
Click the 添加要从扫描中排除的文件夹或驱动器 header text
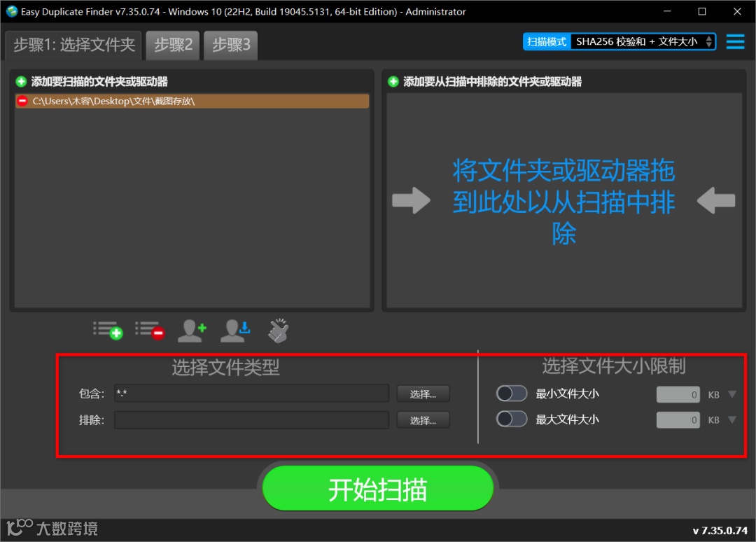492,81
